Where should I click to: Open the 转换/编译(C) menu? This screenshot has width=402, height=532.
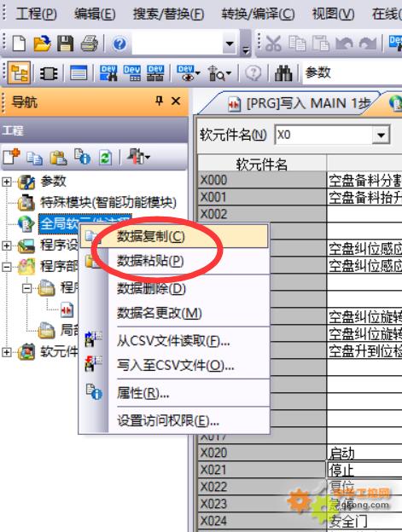(258, 14)
